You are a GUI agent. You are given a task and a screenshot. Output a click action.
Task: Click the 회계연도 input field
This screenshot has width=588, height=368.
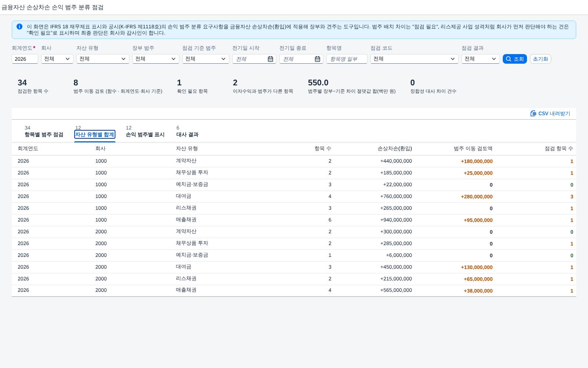(x=25, y=59)
